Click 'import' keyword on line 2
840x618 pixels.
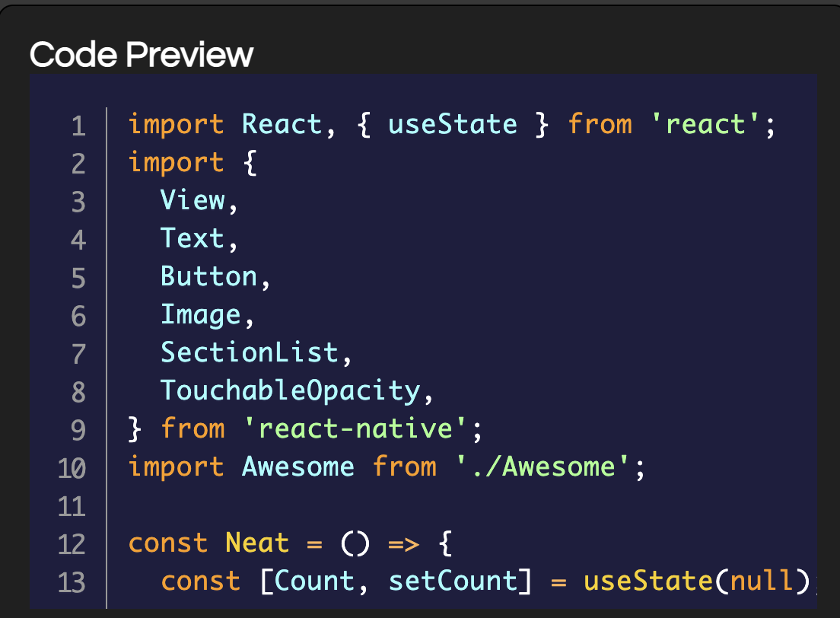177,162
